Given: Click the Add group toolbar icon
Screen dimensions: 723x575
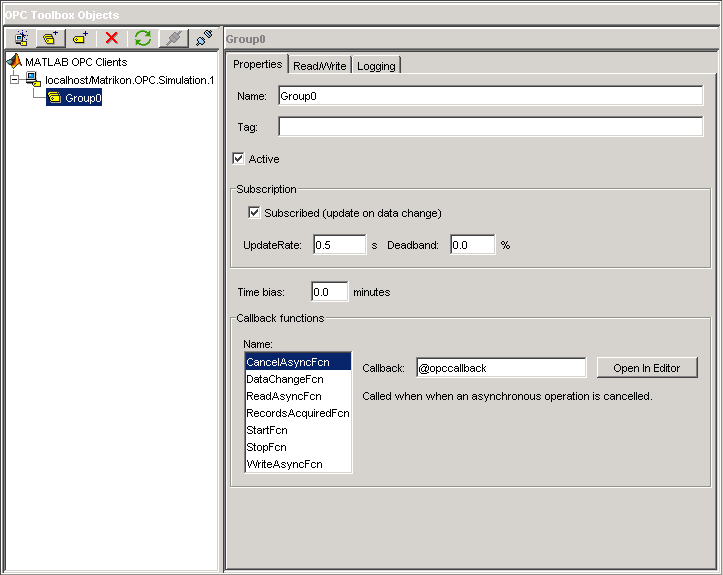Looking at the screenshot, I should (51, 38).
